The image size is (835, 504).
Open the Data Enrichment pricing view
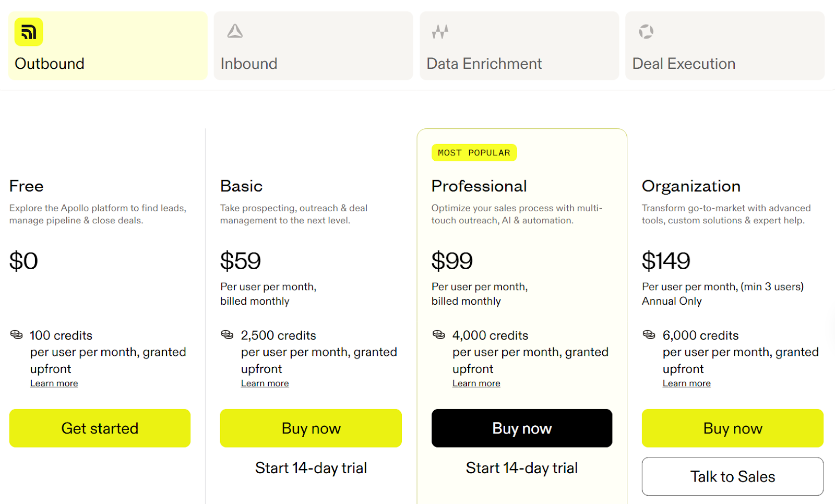point(519,46)
